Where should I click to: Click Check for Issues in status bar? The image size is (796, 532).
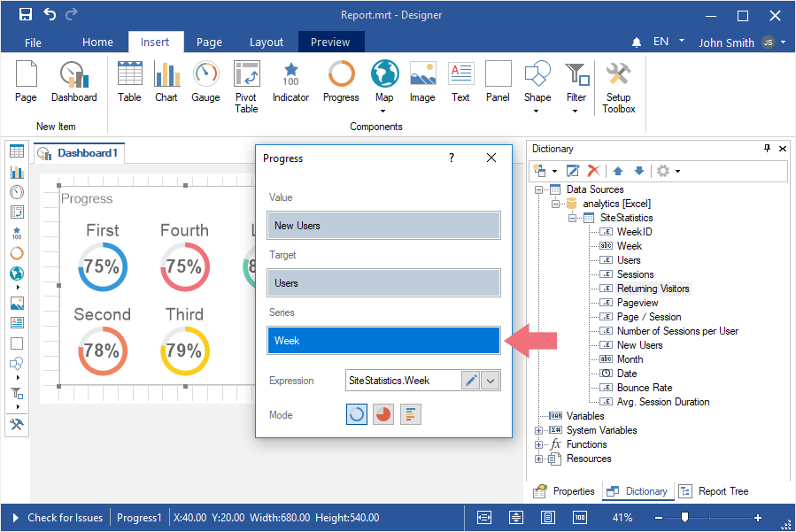click(65, 518)
